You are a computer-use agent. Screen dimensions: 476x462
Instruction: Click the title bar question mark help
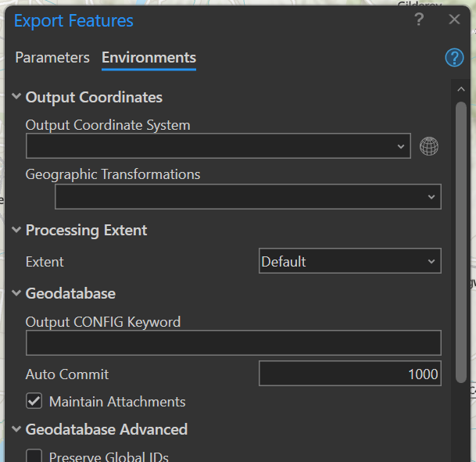[x=419, y=20]
